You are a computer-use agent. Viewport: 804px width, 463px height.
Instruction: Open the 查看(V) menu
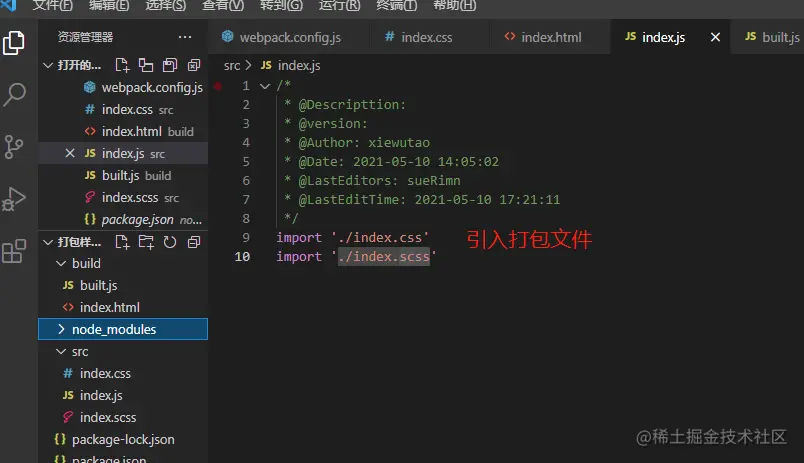(223, 6)
